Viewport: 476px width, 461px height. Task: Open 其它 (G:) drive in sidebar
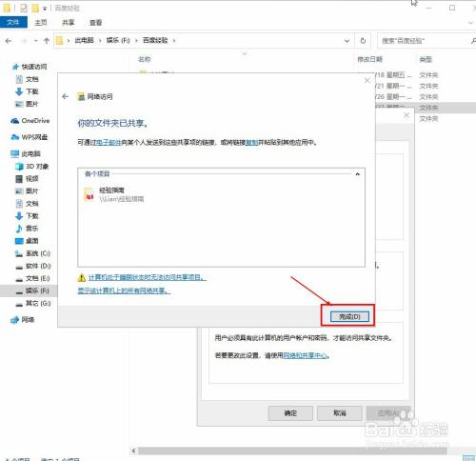coord(32,304)
